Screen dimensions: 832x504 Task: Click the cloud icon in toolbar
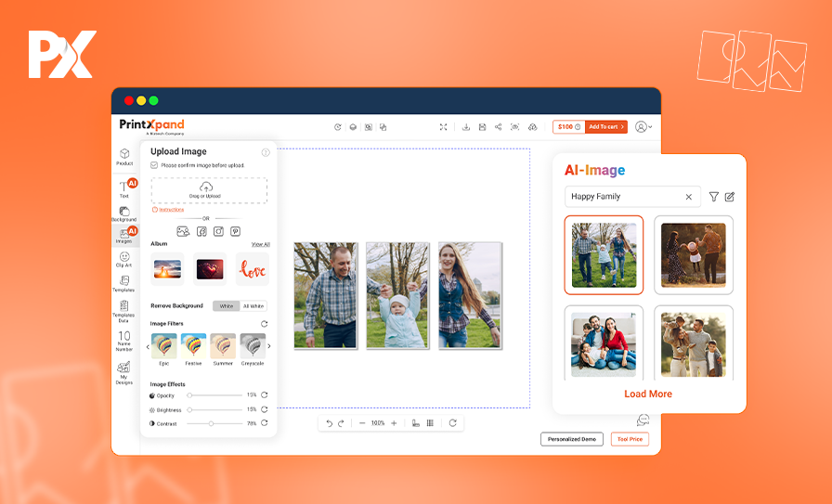[533, 127]
